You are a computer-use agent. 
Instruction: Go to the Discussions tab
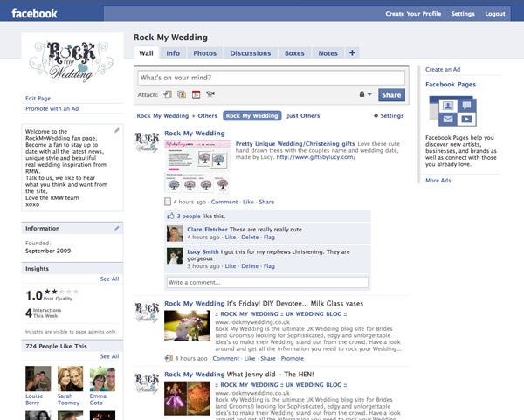251,53
